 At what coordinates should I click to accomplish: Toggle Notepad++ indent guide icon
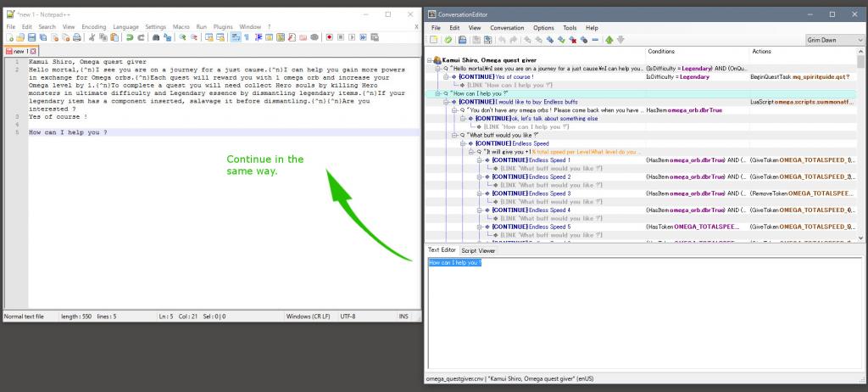pos(258,37)
